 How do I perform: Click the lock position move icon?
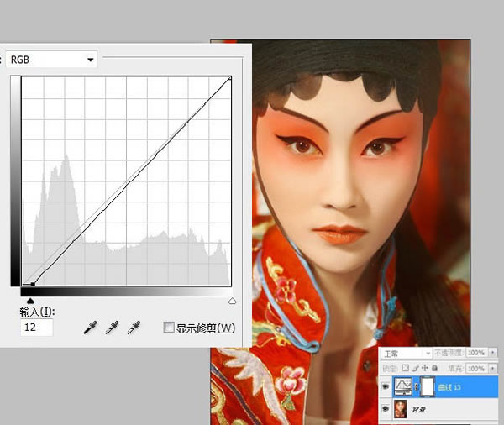point(425,367)
